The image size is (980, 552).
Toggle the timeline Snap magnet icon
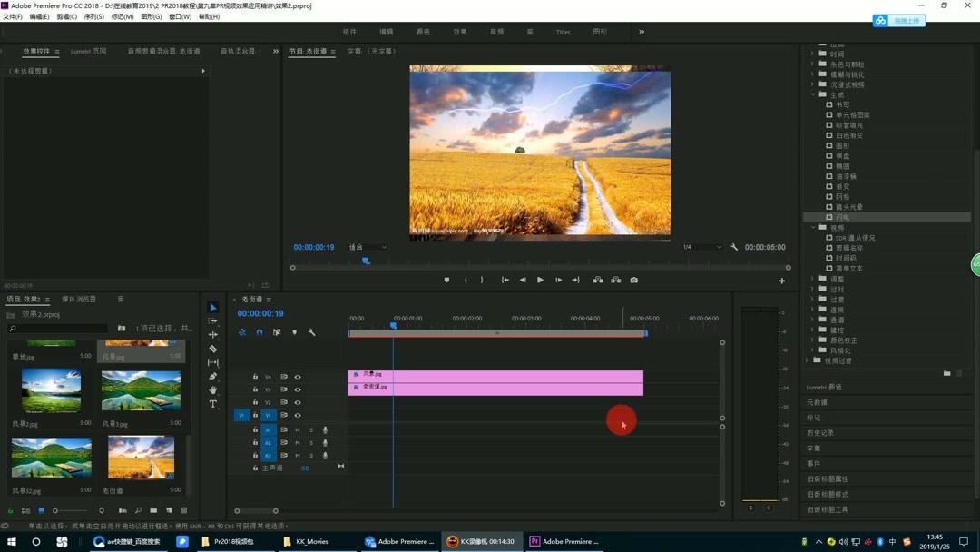pyautogui.click(x=260, y=332)
